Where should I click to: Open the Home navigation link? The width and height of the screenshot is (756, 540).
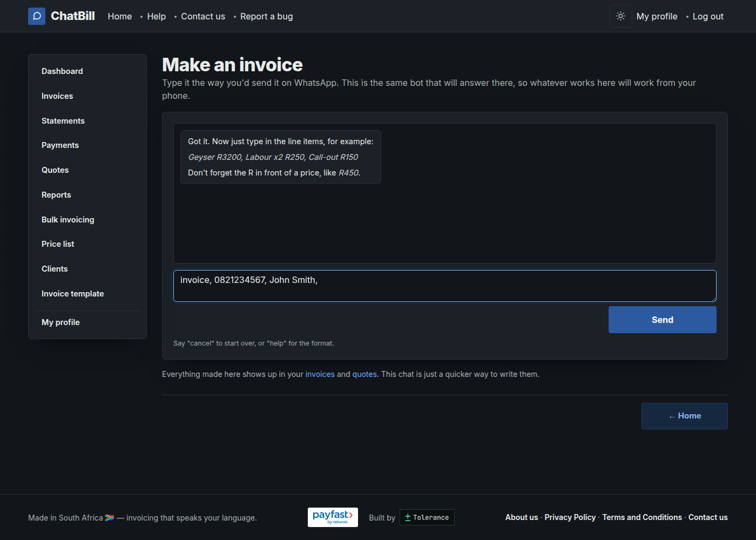120,16
